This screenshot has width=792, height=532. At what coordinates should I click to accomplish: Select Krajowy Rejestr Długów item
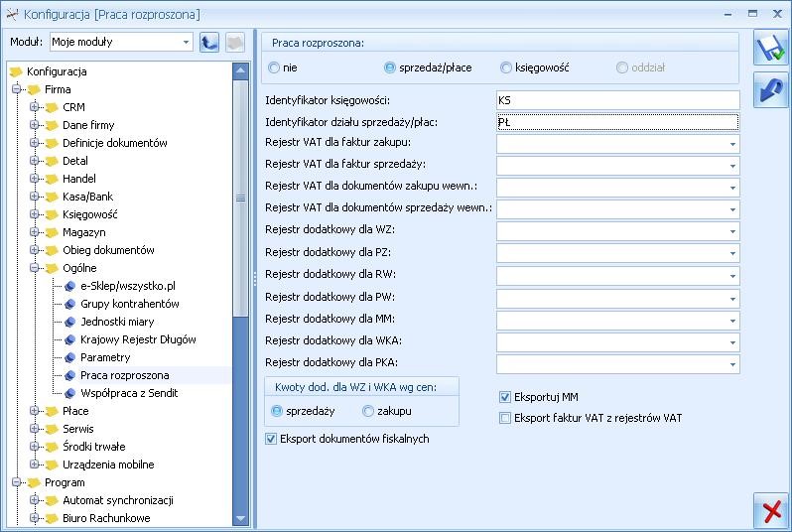(x=130, y=339)
